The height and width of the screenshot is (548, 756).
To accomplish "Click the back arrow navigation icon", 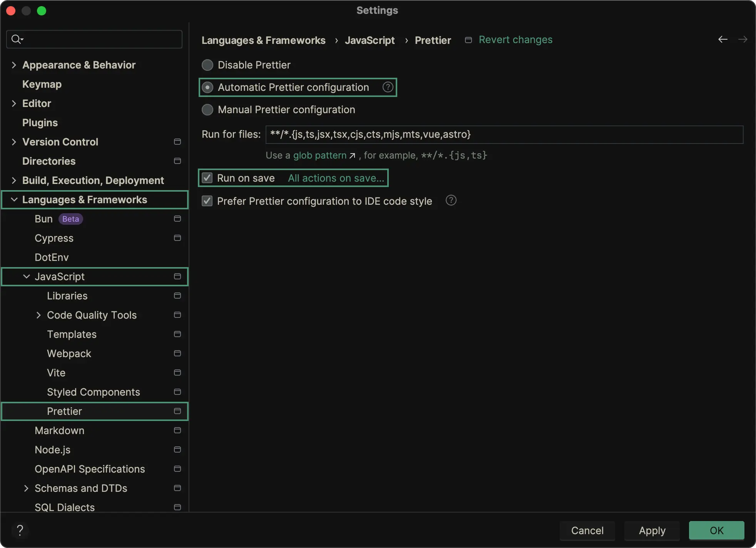I will click(723, 39).
